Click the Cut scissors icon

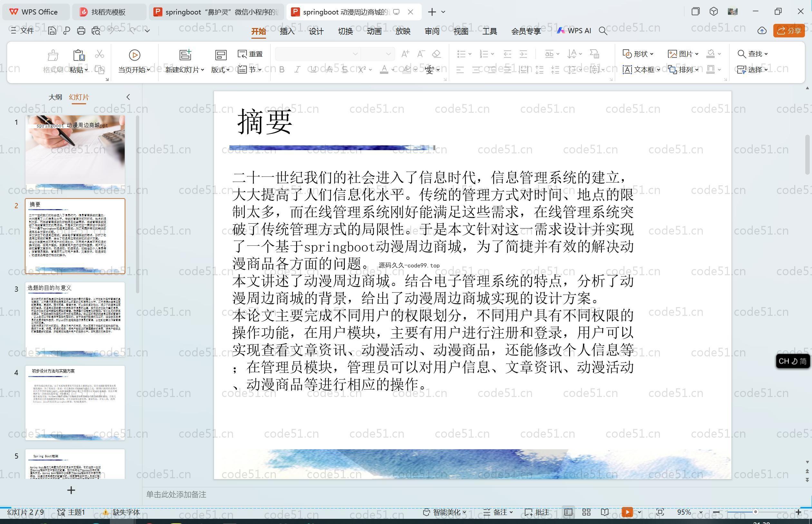click(x=99, y=54)
